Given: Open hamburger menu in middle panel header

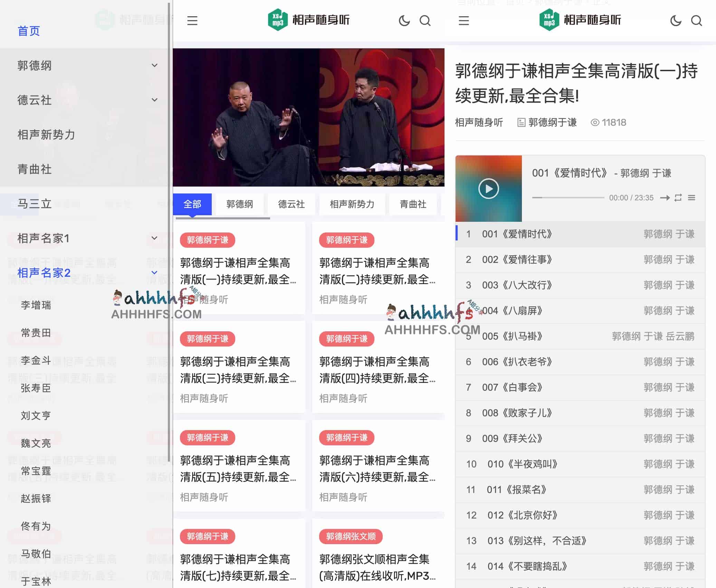Looking at the screenshot, I should click(192, 21).
